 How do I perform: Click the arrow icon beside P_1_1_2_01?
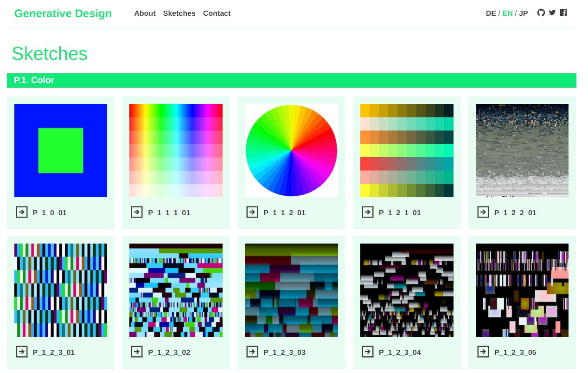[252, 212]
